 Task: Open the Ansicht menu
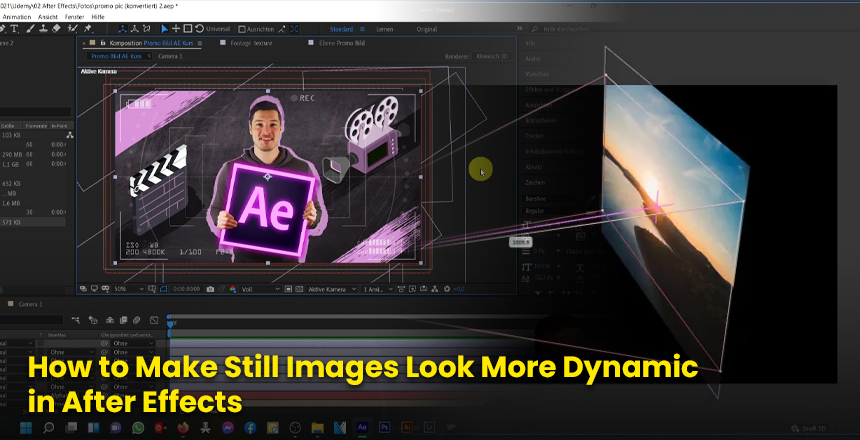(48, 17)
